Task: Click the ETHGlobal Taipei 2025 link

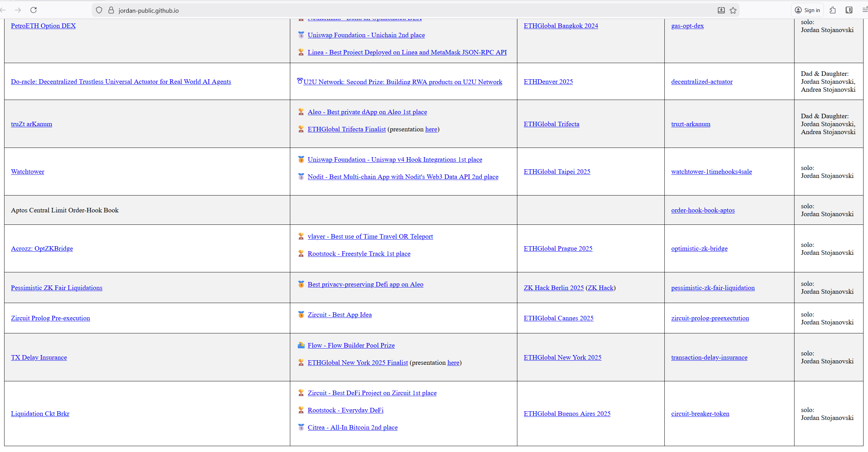Action: click(x=557, y=172)
